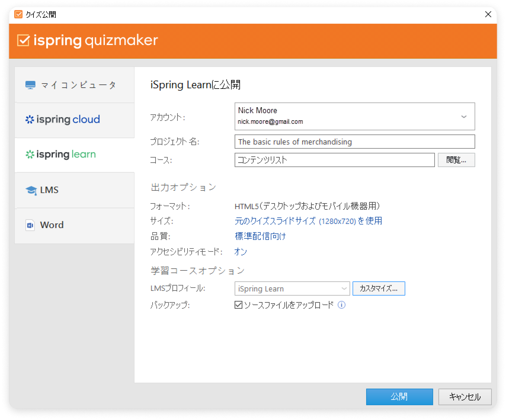Click the HTML5 format description text
This screenshot has height=420, width=506.
click(307, 206)
